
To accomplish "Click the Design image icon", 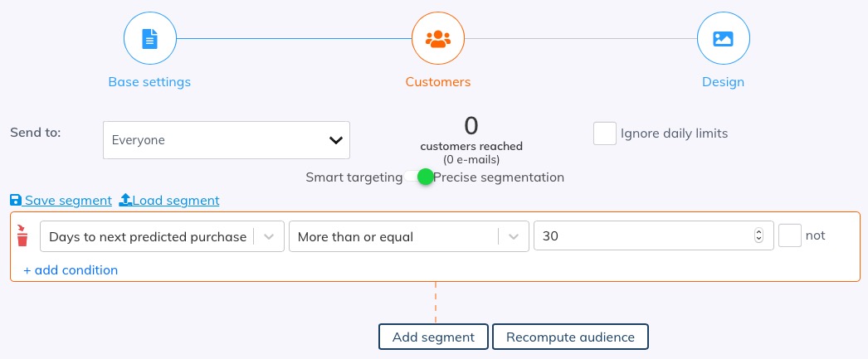I will click(723, 39).
